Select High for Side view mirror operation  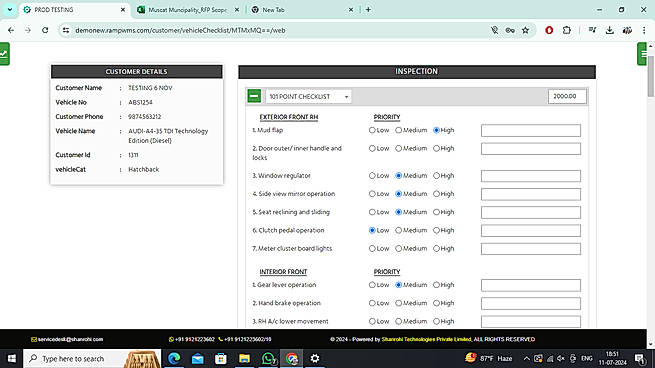click(436, 194)
